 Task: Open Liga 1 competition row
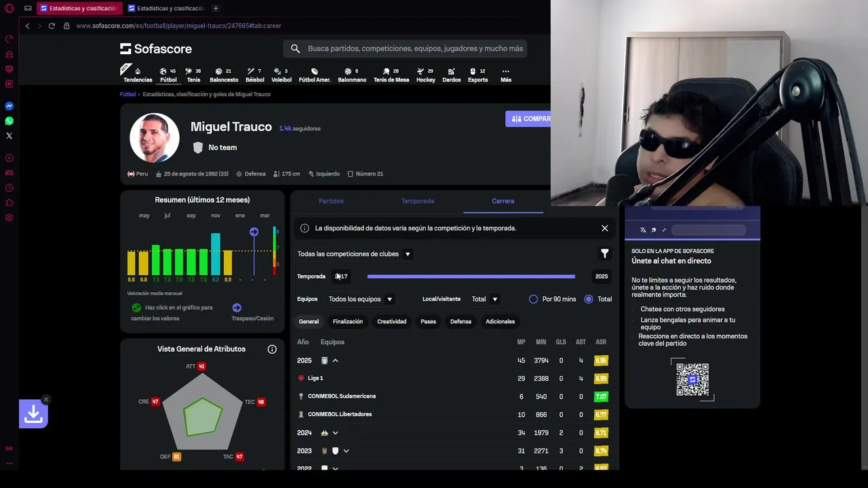[454, 378]
